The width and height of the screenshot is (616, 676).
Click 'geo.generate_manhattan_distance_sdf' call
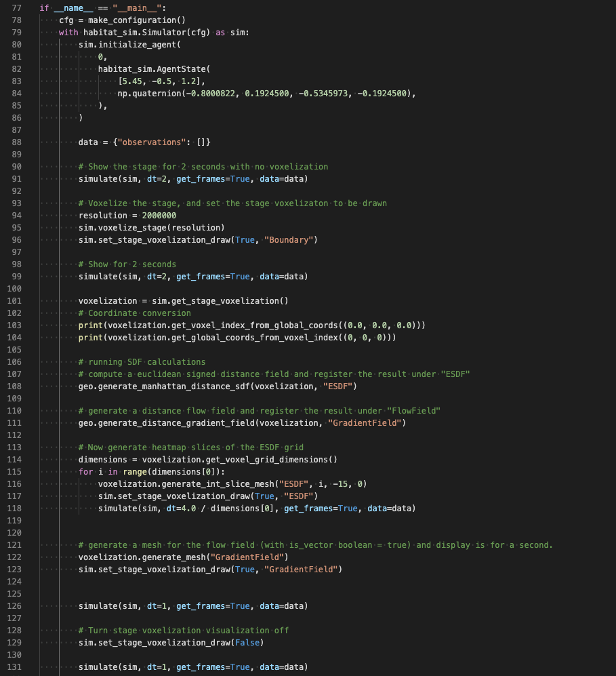tap(164, 386)
